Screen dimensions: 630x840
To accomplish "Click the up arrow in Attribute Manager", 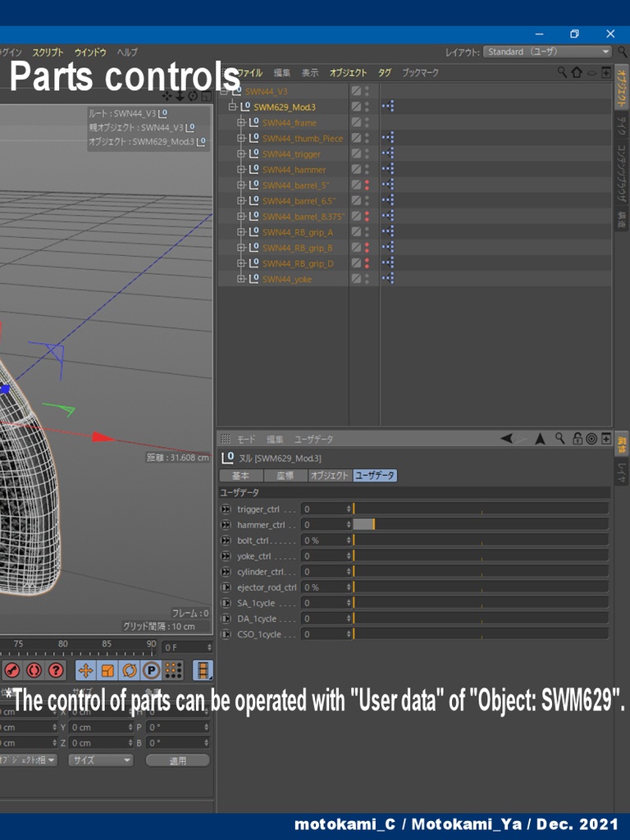I will coord(540,439).
